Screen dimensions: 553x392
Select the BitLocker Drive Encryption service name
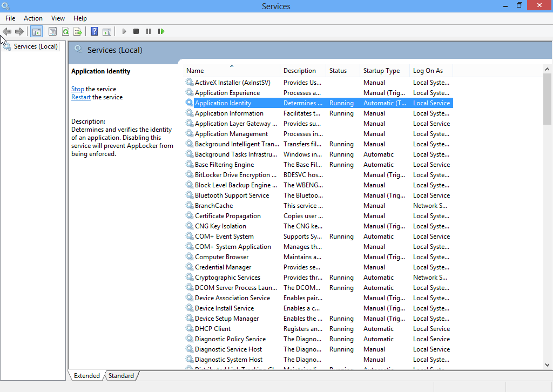[235, 175]
